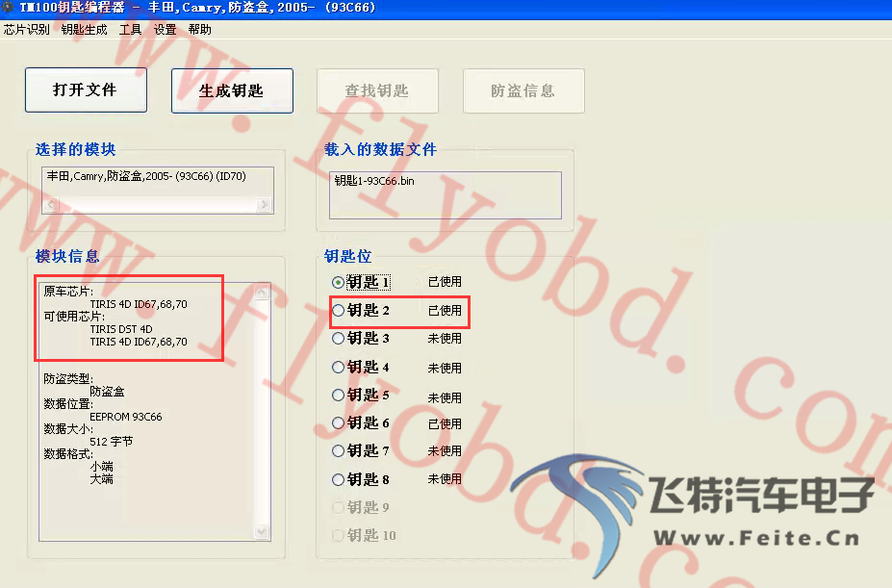Click the selected module text 丰田,Camry,防盗盒,2005-
The width and height of the screenshot is (892, 588).
[x=146, y=176]
